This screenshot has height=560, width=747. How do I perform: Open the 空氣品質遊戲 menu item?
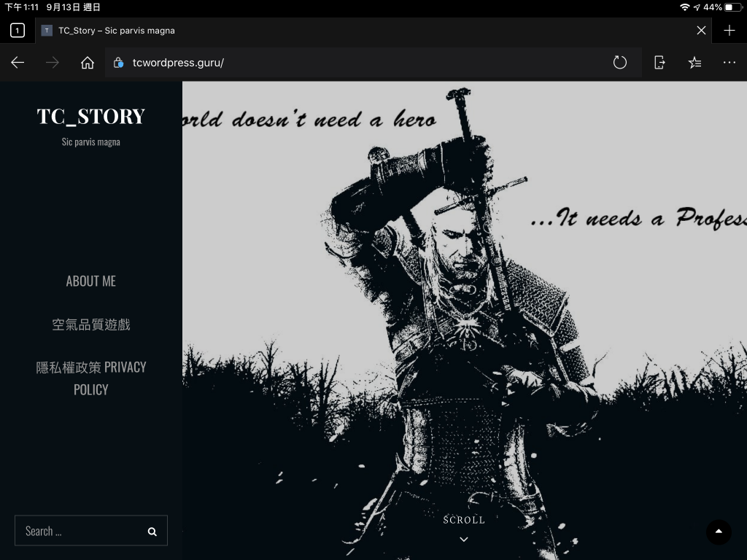91,324
